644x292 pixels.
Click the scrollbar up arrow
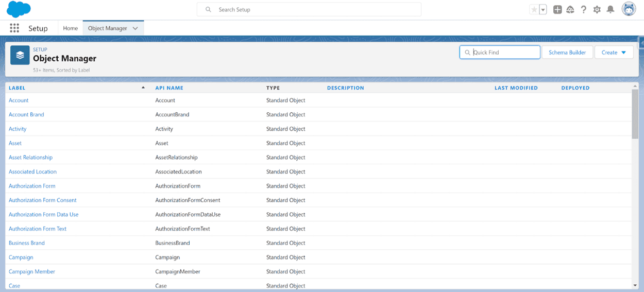point(635,85)
